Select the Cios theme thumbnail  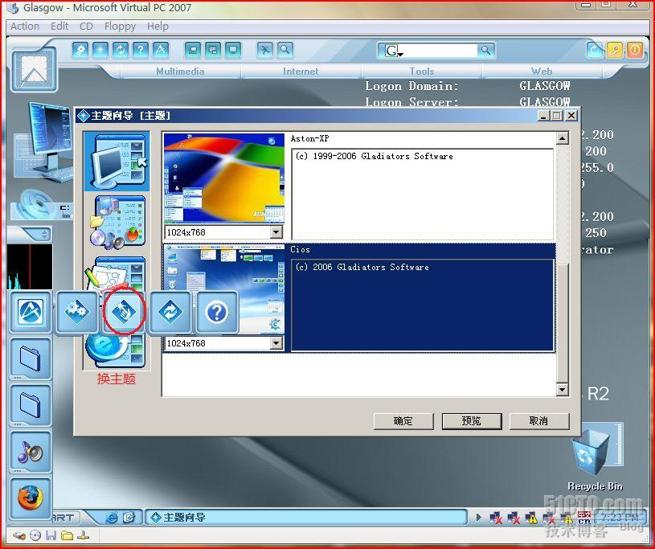[224, 290]
